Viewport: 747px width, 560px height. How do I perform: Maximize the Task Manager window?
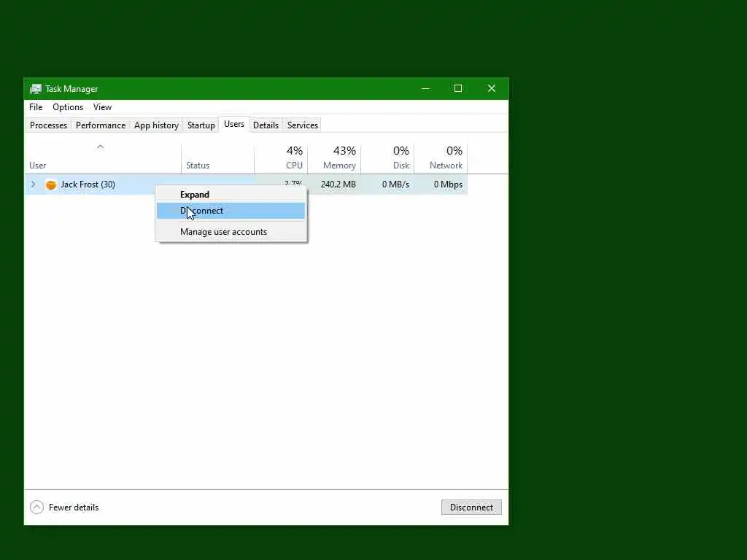458,88
